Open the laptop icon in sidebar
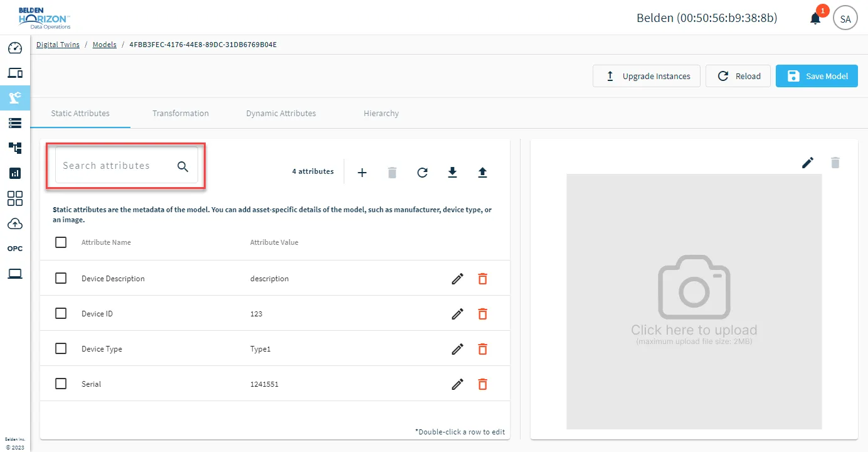The image size is (868, 452). click(x=15, y=274)
